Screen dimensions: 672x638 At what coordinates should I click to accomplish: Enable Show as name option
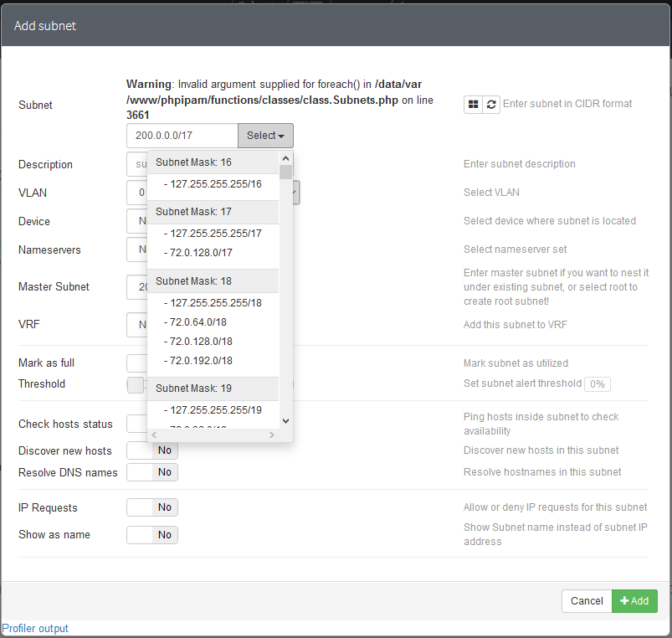[x=151, y=535]
